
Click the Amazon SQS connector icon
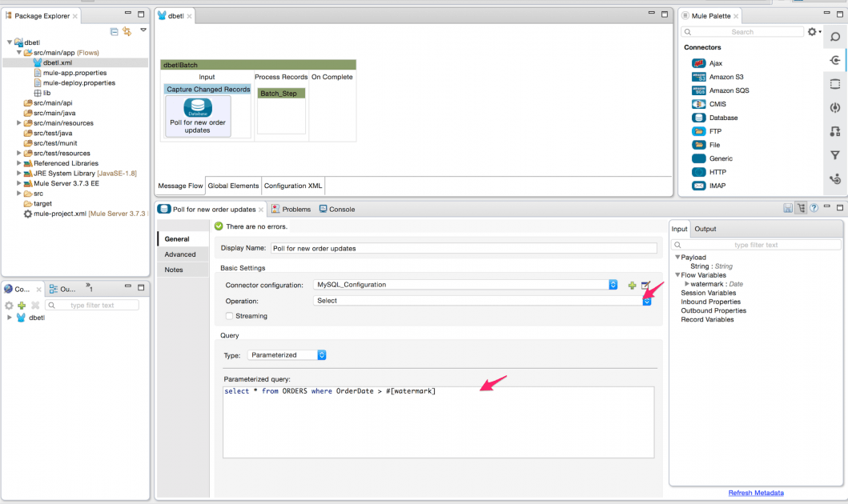click(x=698, y=90)
